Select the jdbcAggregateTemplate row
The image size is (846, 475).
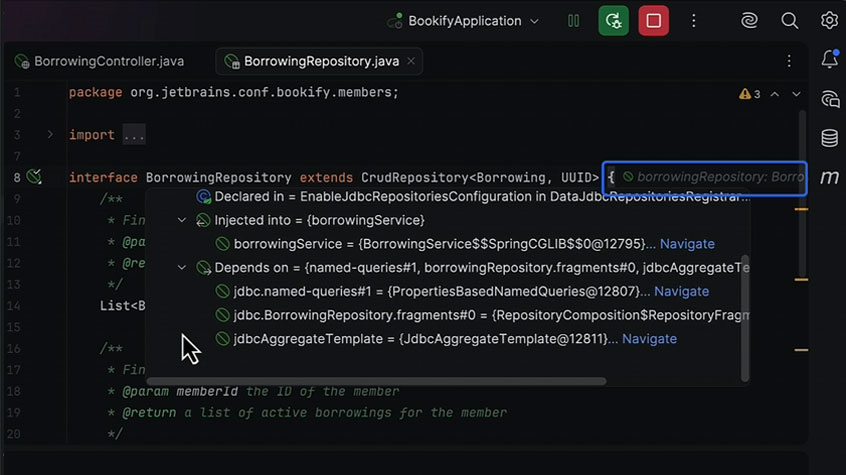pyautogui.click(x=448, y=339)
